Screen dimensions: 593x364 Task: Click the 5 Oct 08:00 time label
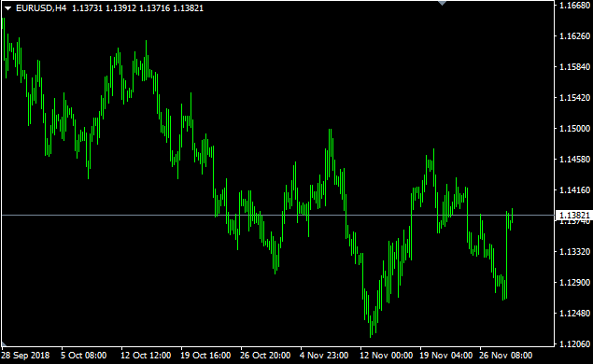83,356
